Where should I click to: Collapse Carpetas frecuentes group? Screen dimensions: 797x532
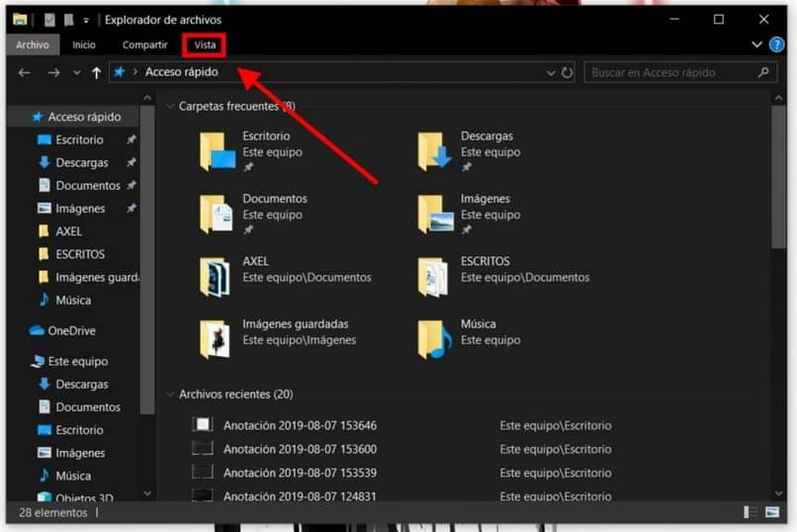coord(170,106)
